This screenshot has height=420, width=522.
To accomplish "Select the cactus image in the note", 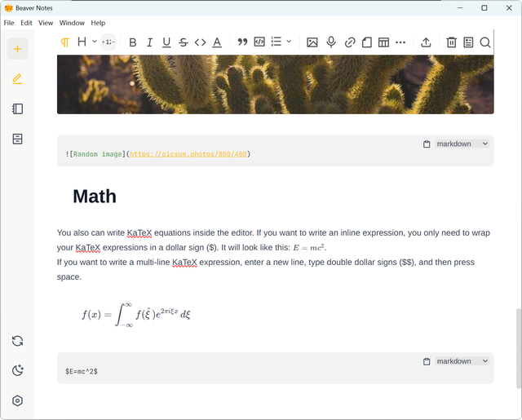I will pos(276,85).
